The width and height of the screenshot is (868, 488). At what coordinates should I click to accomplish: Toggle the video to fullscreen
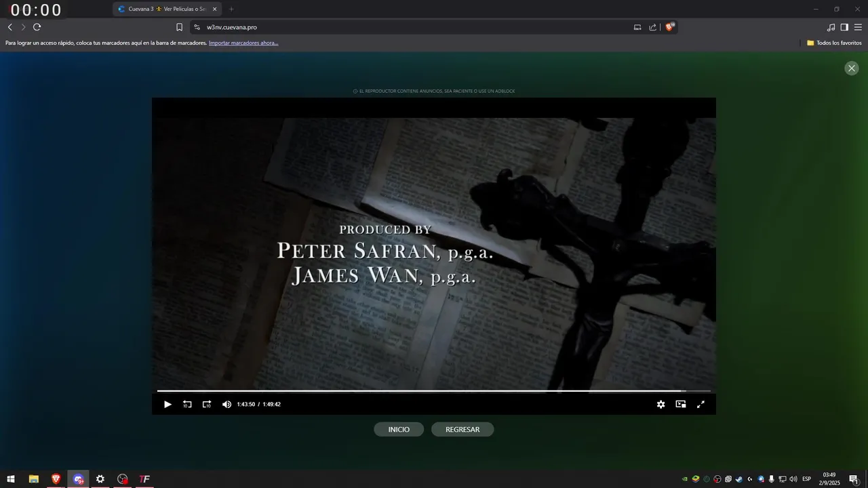tap(701, 404)
